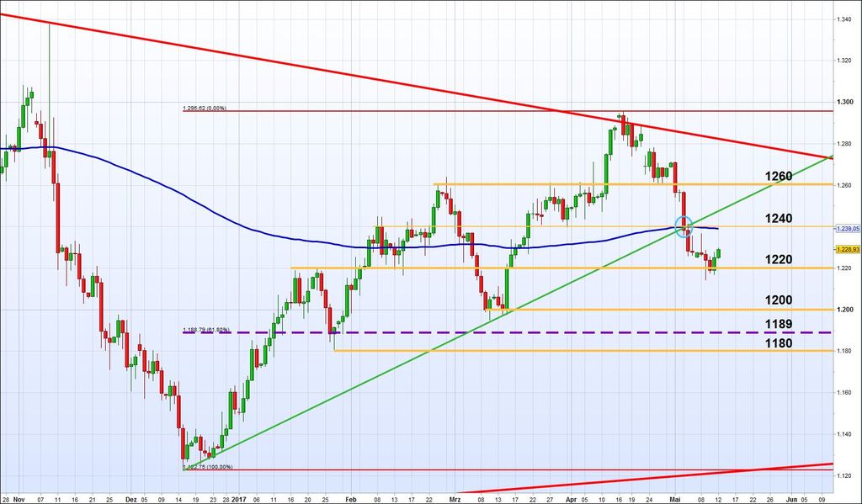The height and width of the screenshot is (504, 862).
Task: Select the purple dashed horizontal line
Action: pyautogui.click(x=505, y=332)
